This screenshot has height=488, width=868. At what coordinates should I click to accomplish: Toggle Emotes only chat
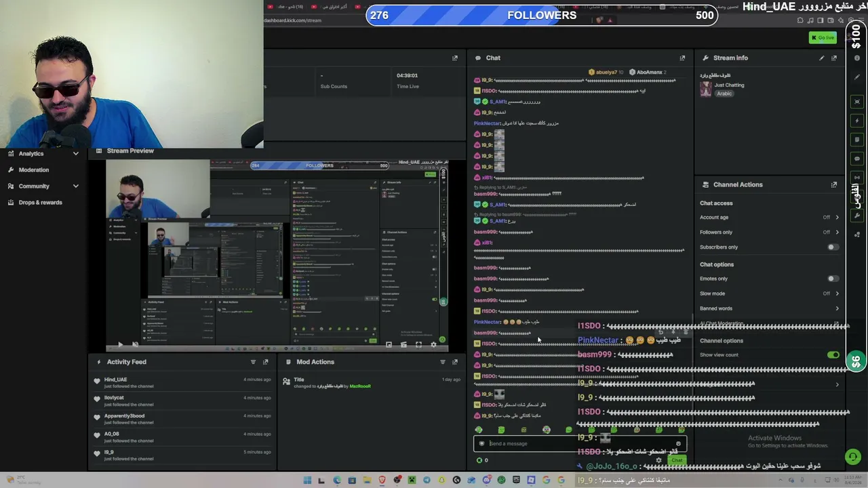click(x=833, y=279)
